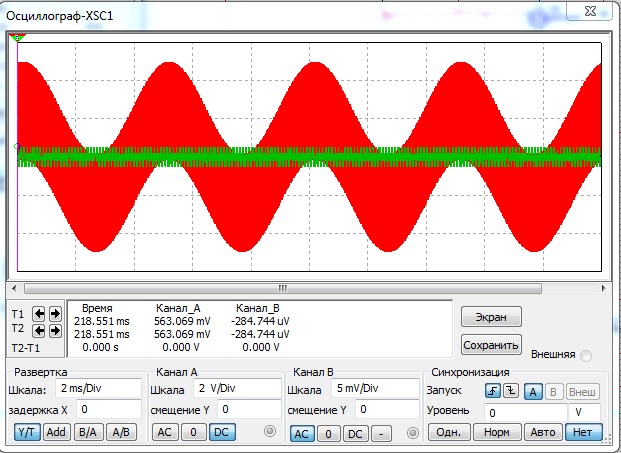621x453 pixels.
Task: Select falling edge trigger icon
Action: point(511,391)
